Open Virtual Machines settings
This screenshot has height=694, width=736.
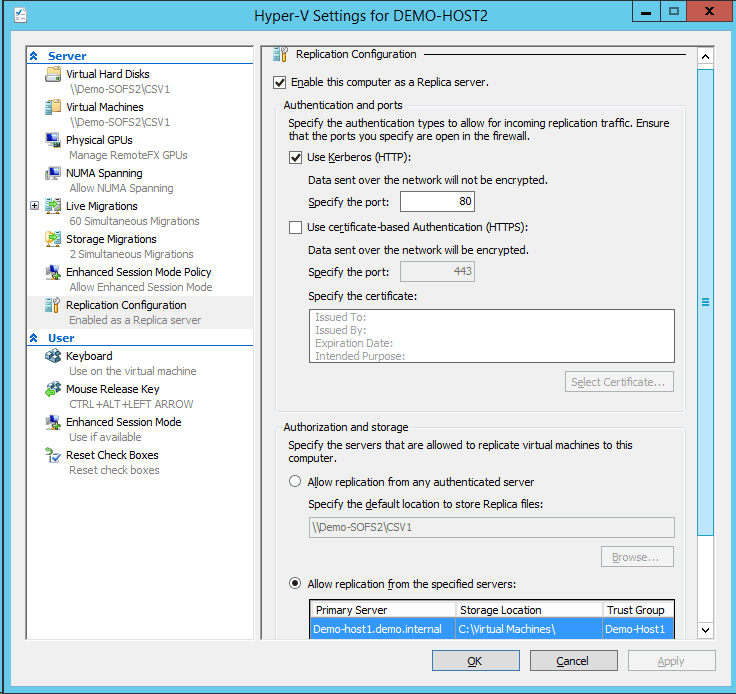pos(105,107)
